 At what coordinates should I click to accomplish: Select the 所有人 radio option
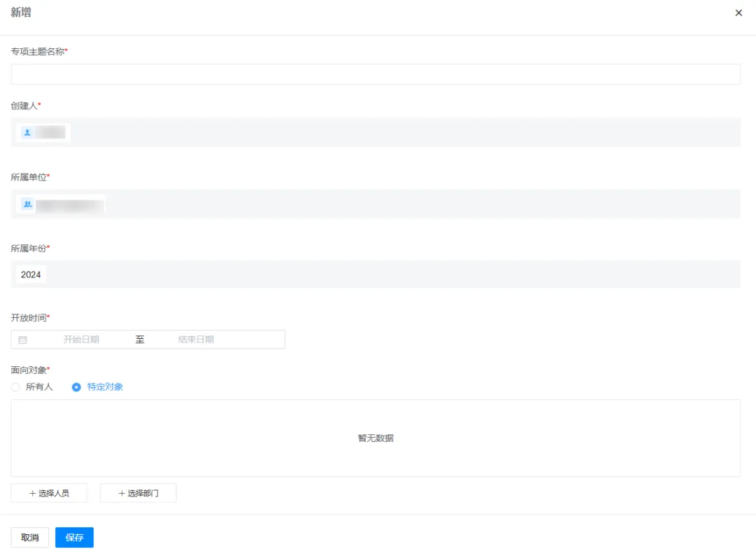pos(32,387)
